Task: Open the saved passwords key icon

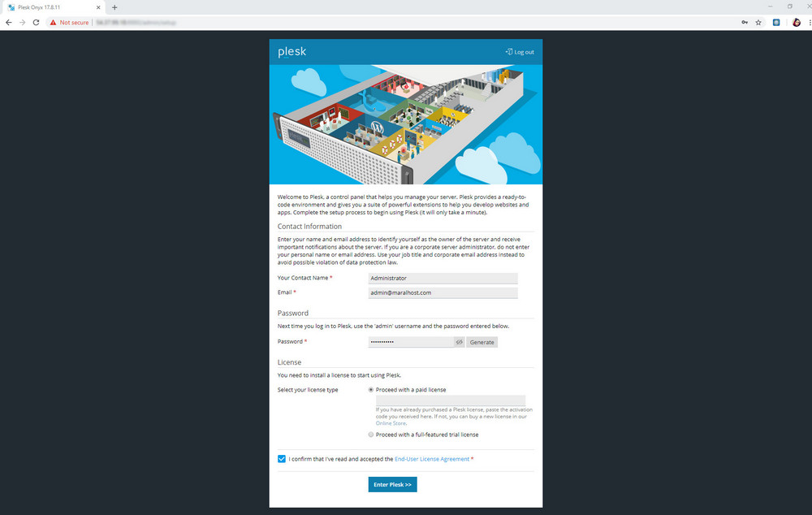Action: pos(744,22)
